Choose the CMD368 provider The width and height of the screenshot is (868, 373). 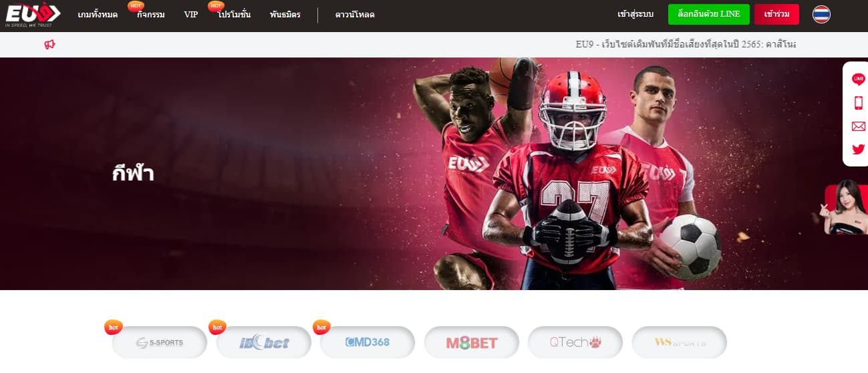tap(368, 343)
